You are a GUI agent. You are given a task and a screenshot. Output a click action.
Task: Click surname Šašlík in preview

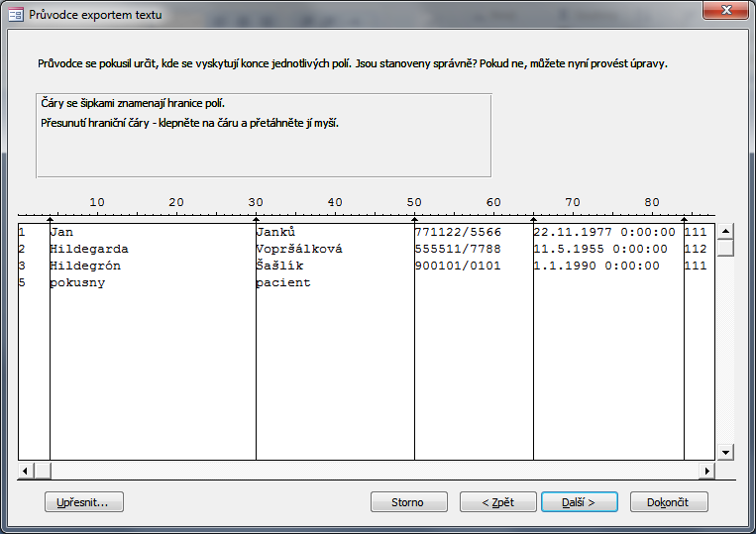tap(279, 266)
